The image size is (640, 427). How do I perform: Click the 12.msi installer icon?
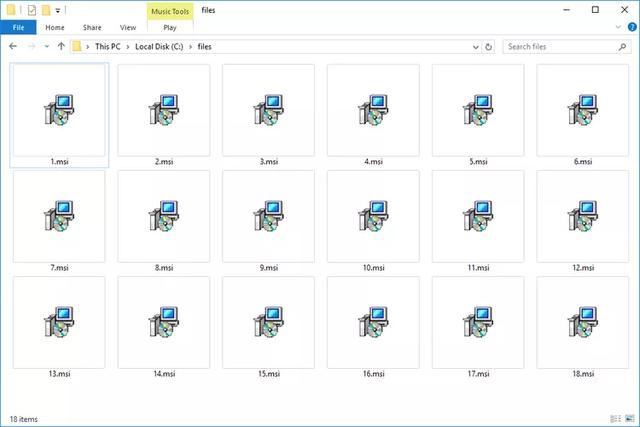click(582, 217)
